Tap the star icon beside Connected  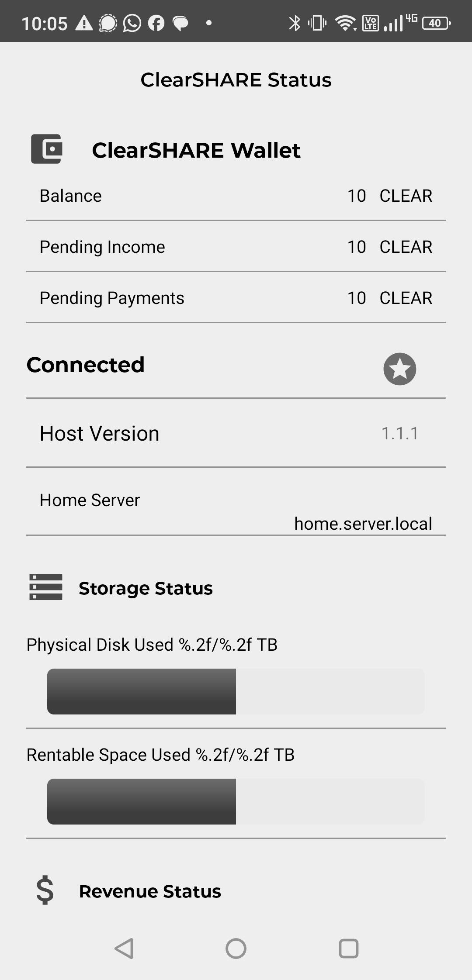[399, 369]
